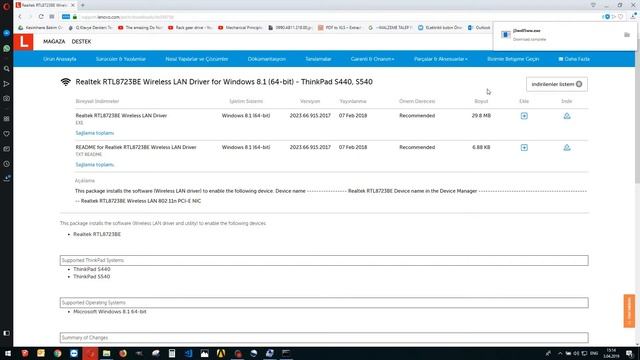Viewport: 640px width, 360px height.
Task: Go to Tanılamalar tab
Action: (x=318, y=59)
